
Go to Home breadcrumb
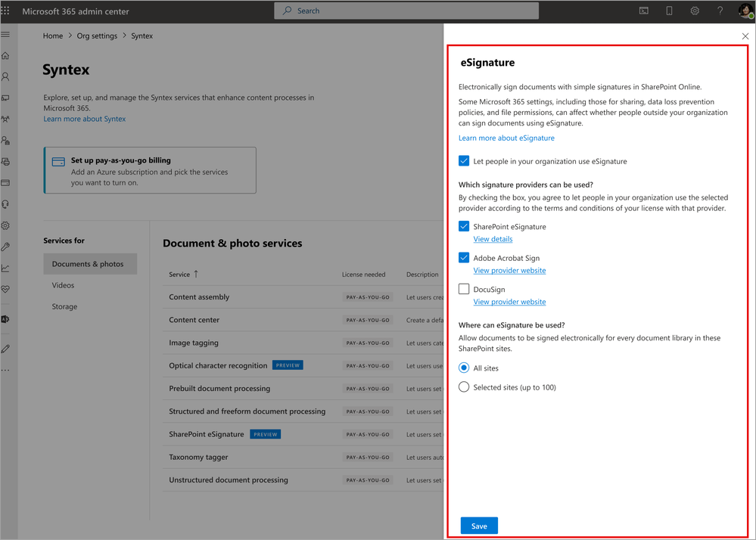pyautogui.click(x=52, y=36)
